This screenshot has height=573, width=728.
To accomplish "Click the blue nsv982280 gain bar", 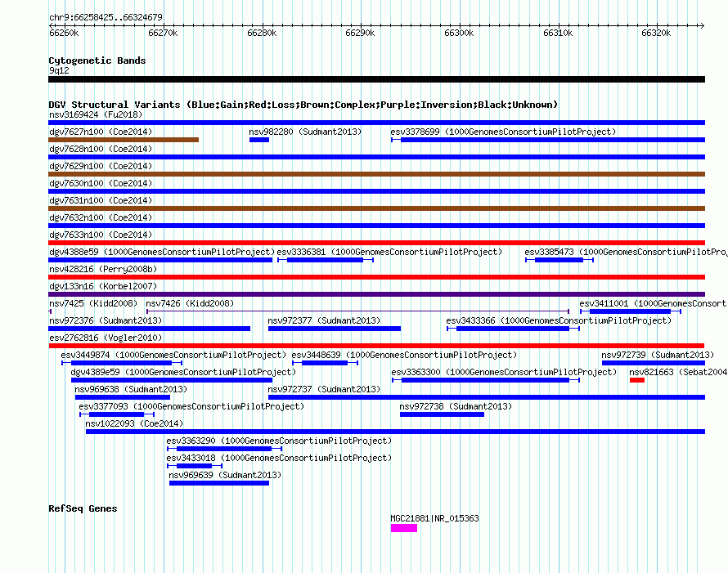I will point(259,140).
